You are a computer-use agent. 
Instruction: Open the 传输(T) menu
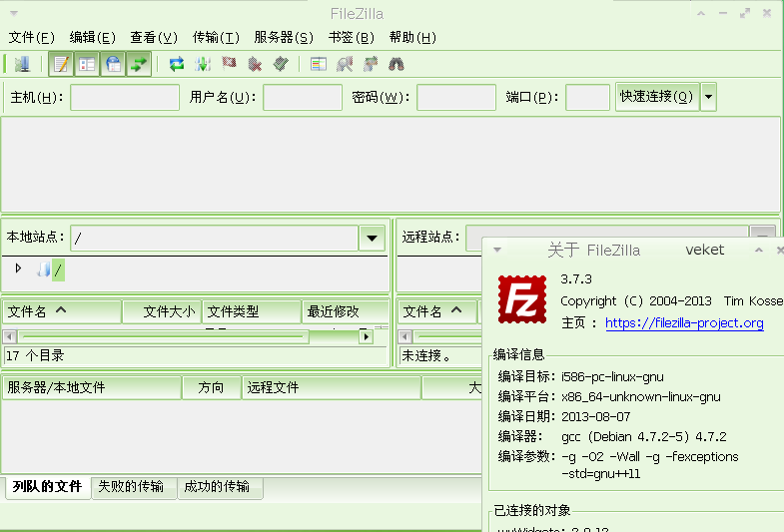click(216, 38)
